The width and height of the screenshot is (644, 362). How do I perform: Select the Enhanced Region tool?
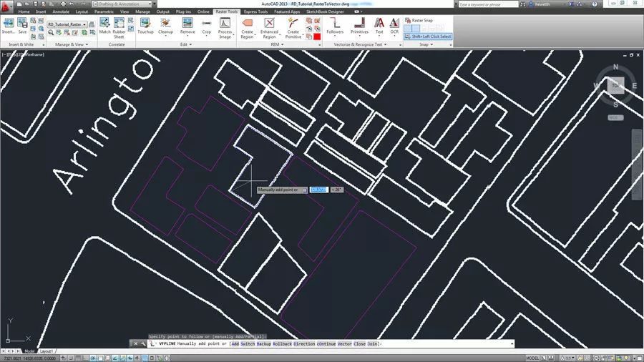269,24
